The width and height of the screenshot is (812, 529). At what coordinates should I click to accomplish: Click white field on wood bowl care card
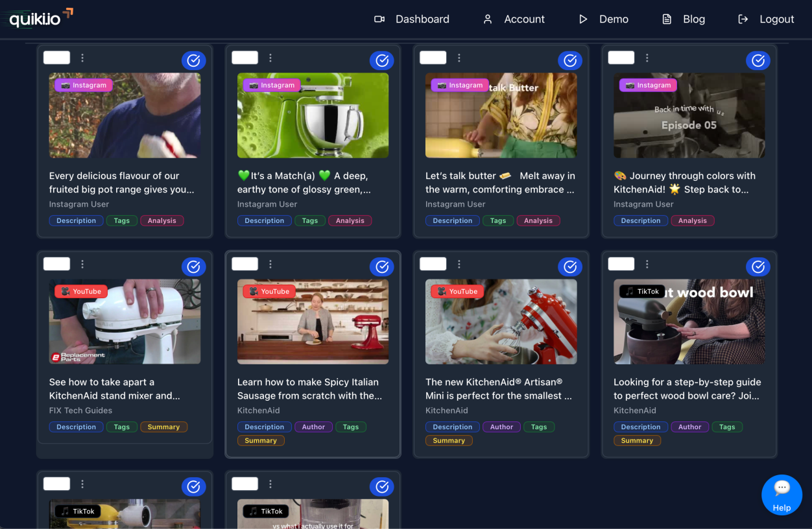(x=621, y=263)
